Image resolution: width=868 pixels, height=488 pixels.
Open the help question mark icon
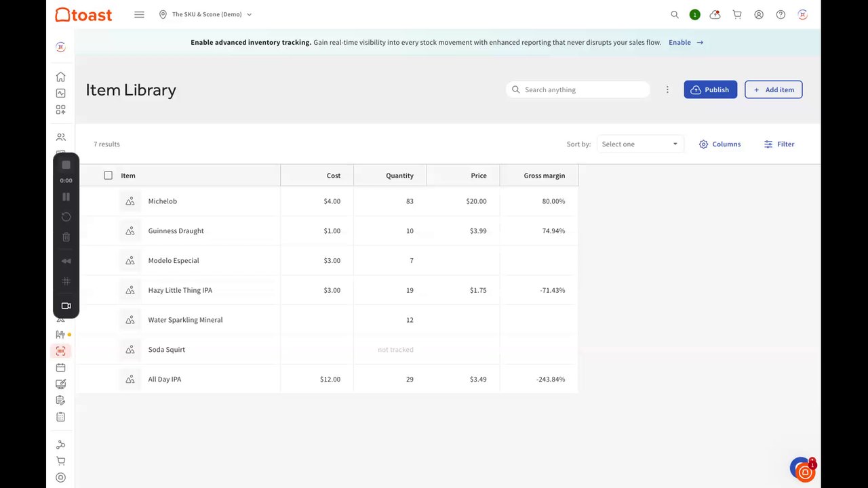[x=781, y=14]
